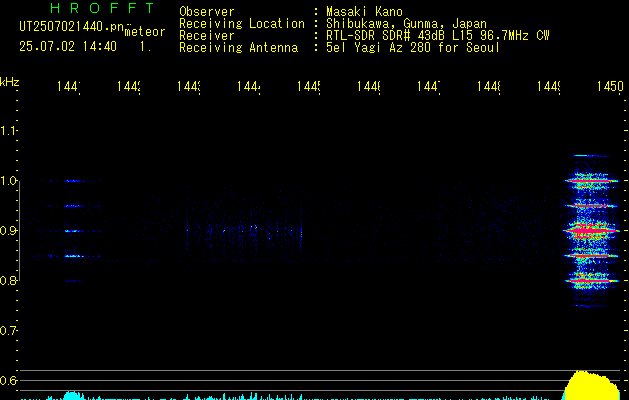Click the 0.6 frequency axis label

click(x=8, y=380)
